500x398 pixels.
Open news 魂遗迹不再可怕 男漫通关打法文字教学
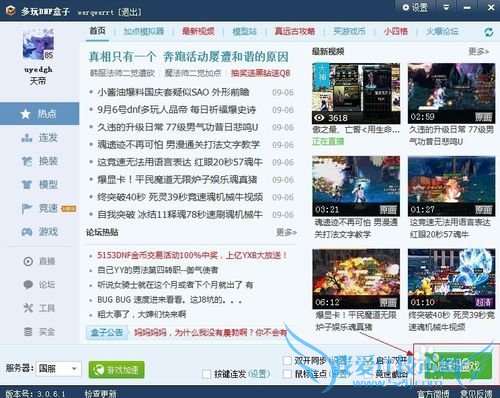pos(179,145)
